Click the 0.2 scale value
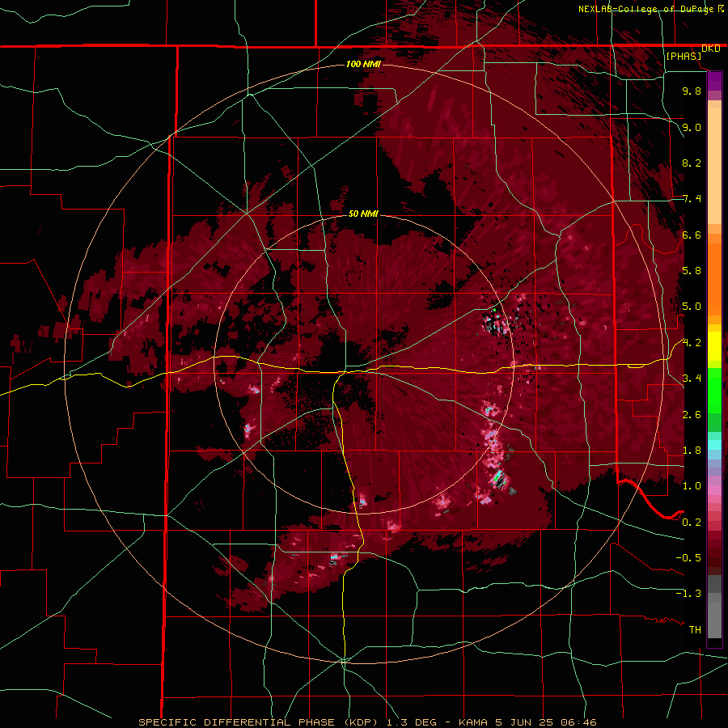Image resolution: width=728 pixels, height=728 pixels. (692, 522)
